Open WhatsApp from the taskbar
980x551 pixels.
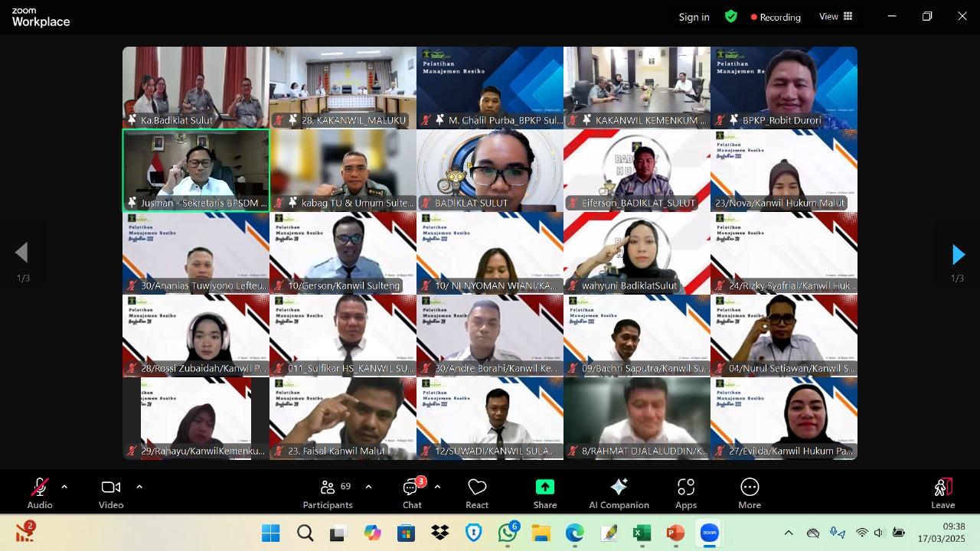pos(508,533)
